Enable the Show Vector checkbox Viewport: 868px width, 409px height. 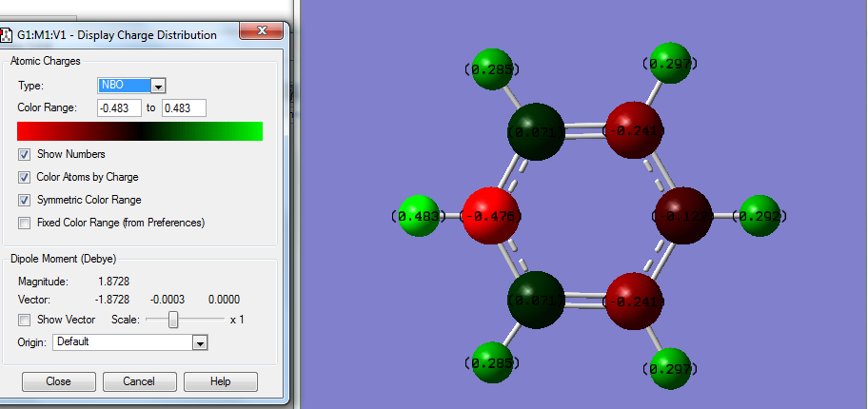[25, 320]
